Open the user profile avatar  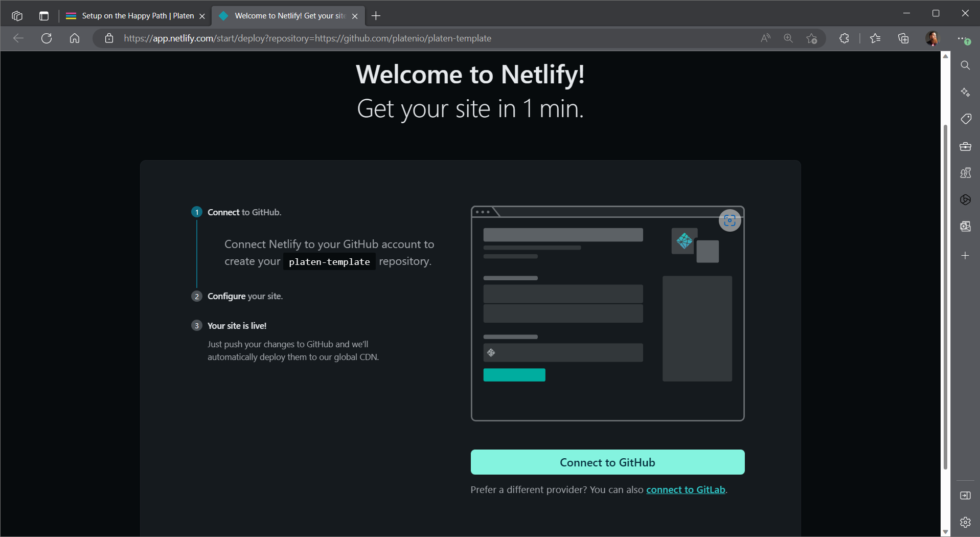pos(932,38)
